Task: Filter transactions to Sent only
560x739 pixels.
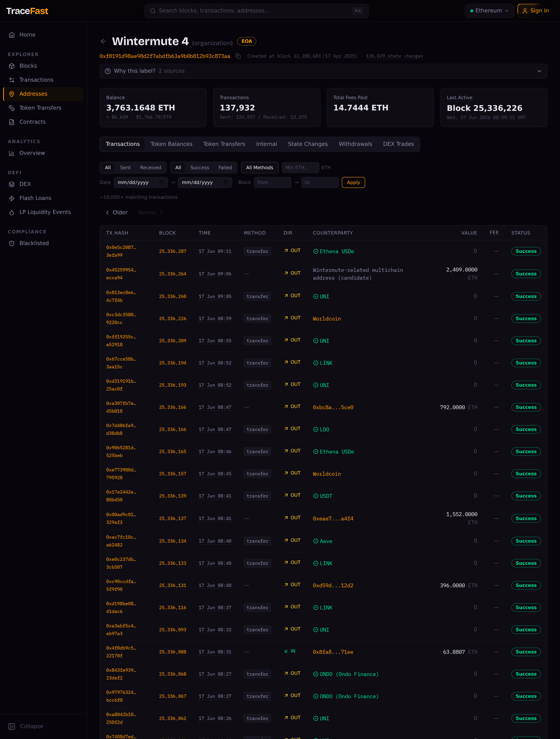Action: pyautogui.click(x=125, y=167)
